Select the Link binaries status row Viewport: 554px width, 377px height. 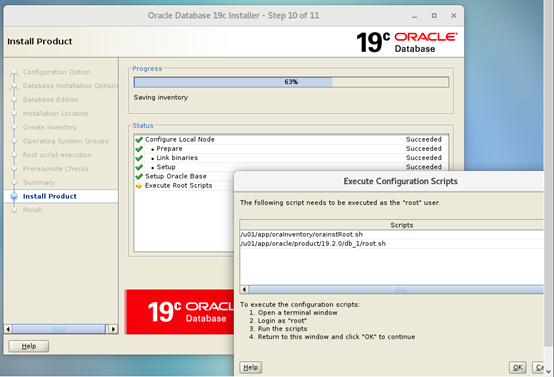coord(291,158)
